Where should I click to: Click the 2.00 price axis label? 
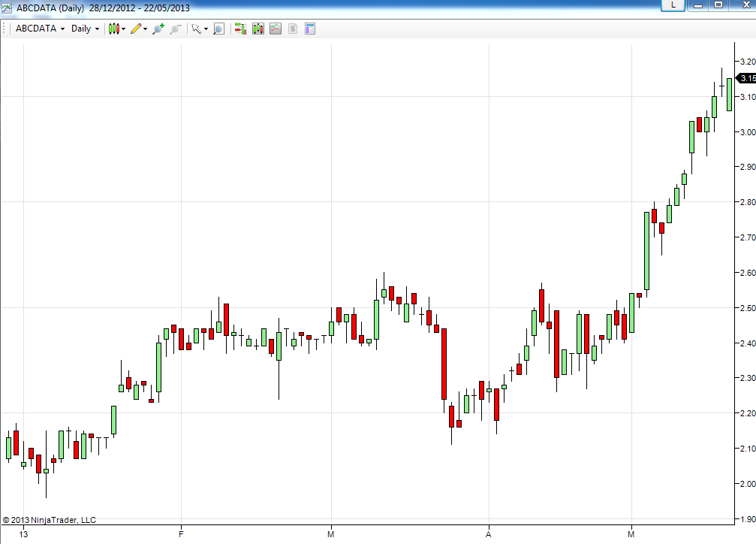pyautogui.click(x=748, y=484)
